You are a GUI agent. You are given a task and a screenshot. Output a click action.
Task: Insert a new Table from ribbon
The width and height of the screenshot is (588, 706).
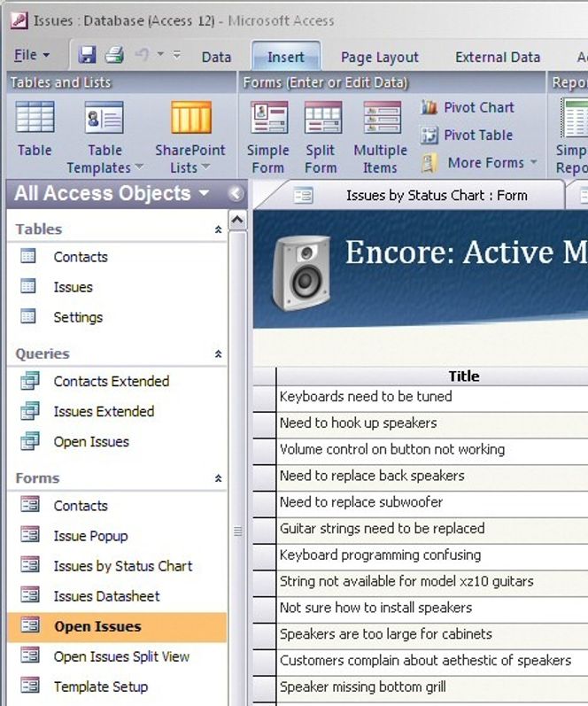pyautogui.click(x=35, y=129)
